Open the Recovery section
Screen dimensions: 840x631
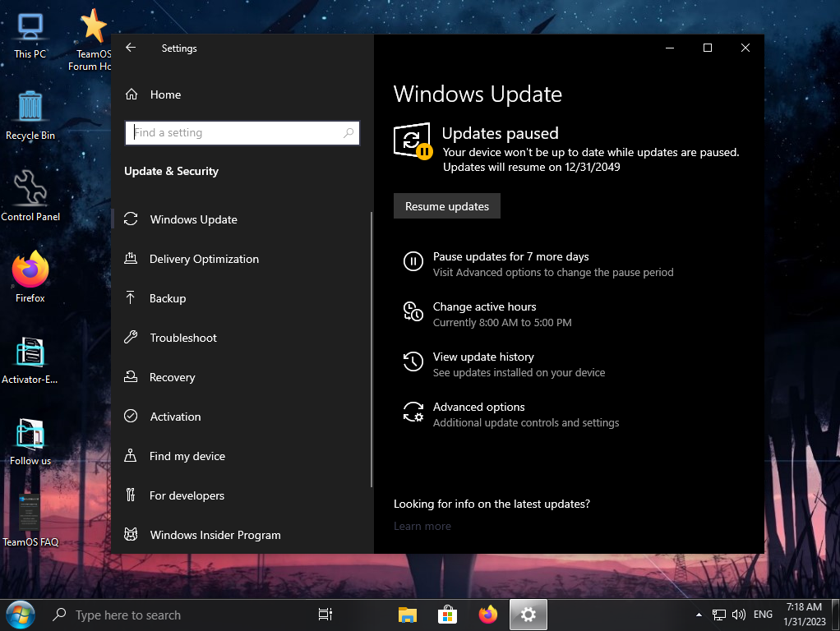point(241,377)
